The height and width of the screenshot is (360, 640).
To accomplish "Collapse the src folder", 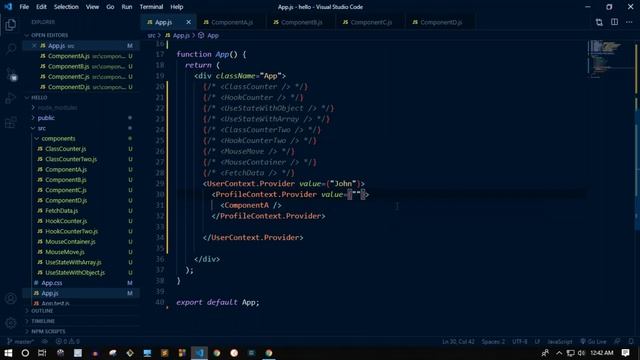I will point(42,128).
